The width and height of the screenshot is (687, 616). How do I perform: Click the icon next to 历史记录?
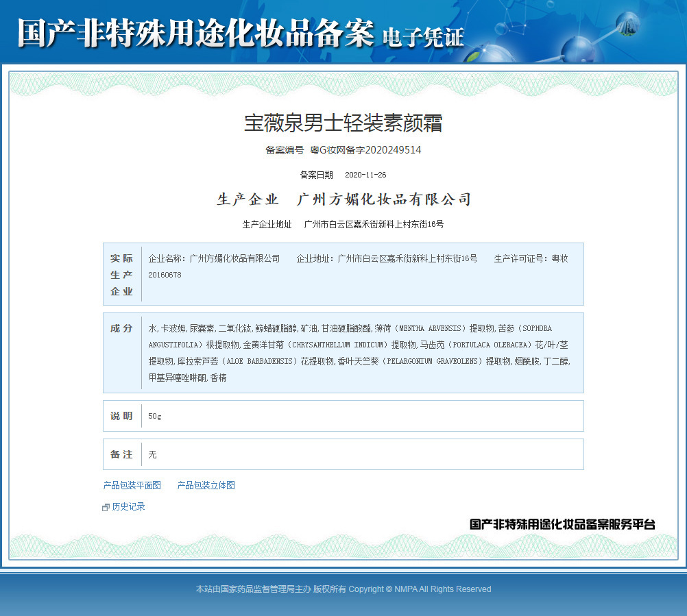tap(106, 508)
